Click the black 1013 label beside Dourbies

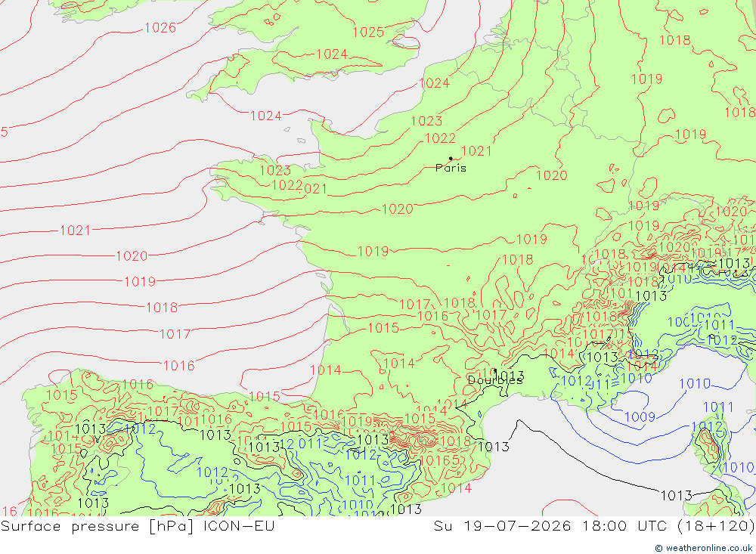[509, 376]
